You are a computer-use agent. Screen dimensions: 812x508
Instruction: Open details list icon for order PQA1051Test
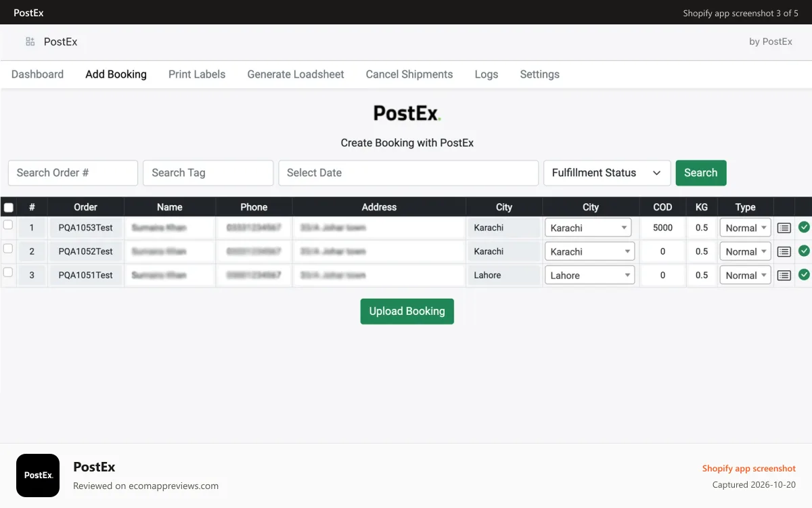(x=784, y=276)
